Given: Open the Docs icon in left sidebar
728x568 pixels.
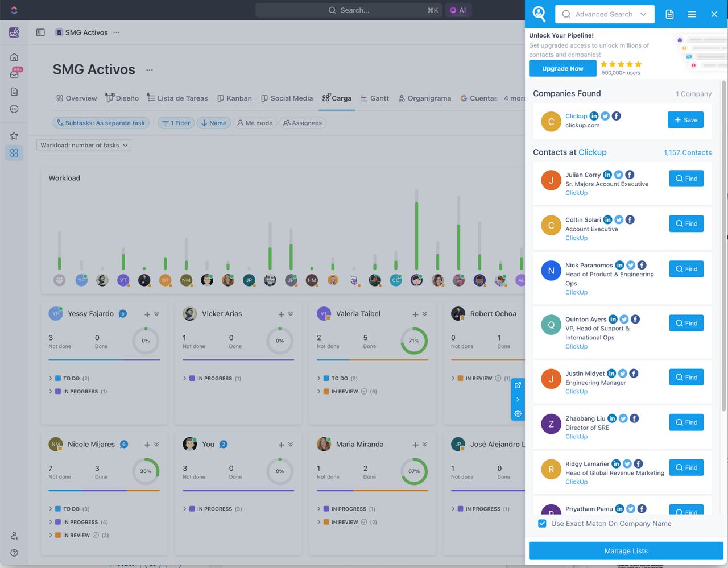Looking at the screenshot, I should (14, 92).
